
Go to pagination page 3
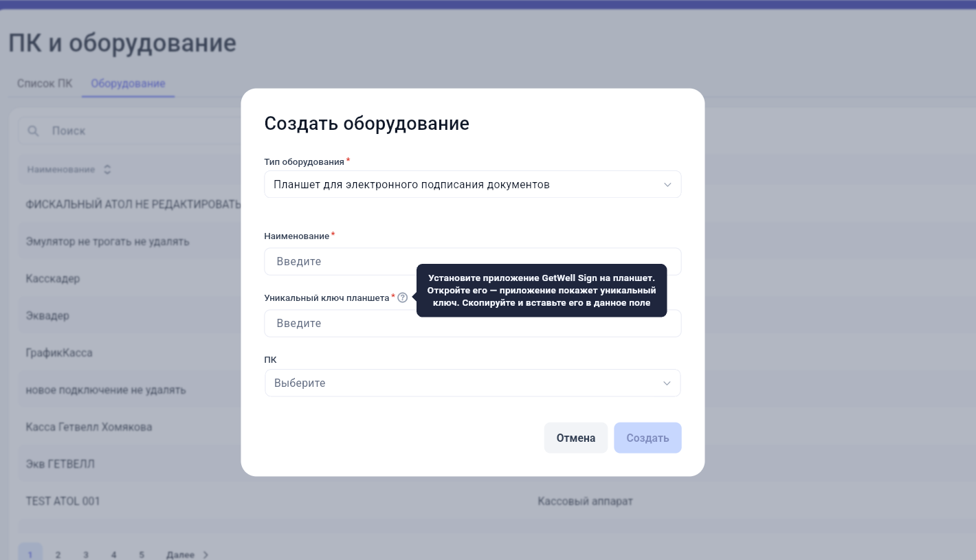tap(86, 555)
